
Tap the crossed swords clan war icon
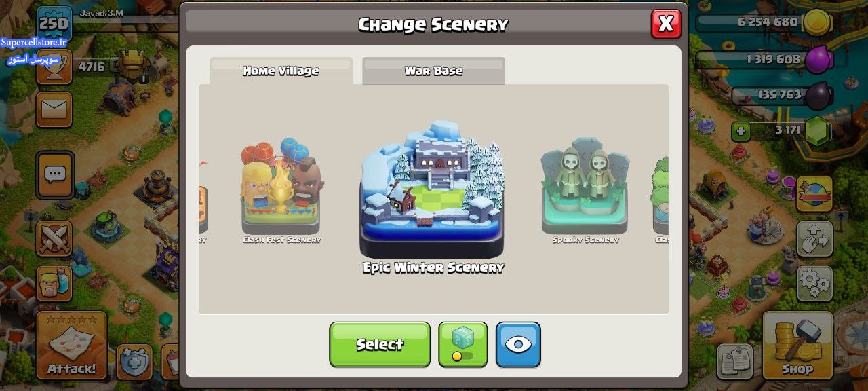tap(54, 239)
